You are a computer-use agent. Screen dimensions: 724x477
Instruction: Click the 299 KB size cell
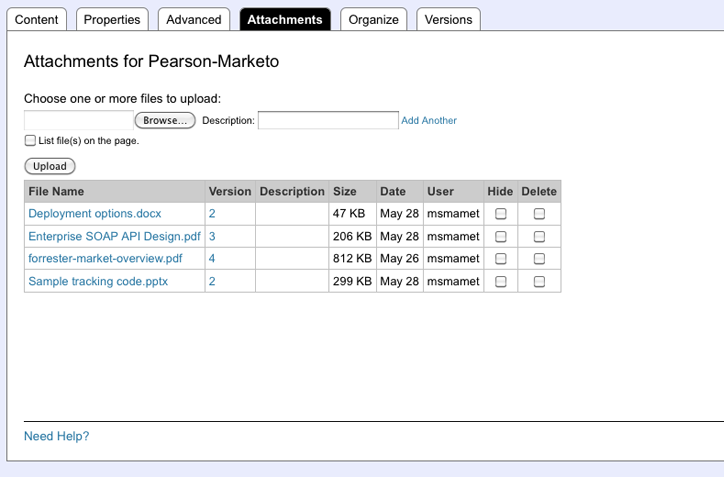(x=353, y=281)
